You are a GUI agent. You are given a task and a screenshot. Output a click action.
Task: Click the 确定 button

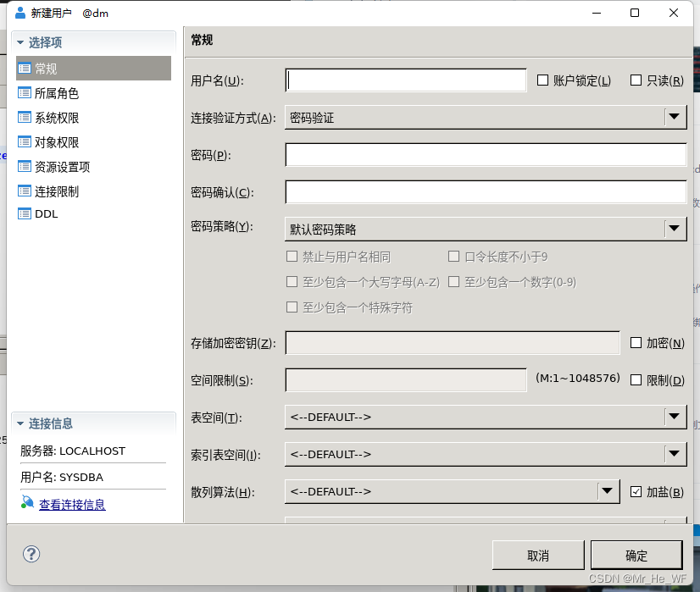tap(636, 556)
